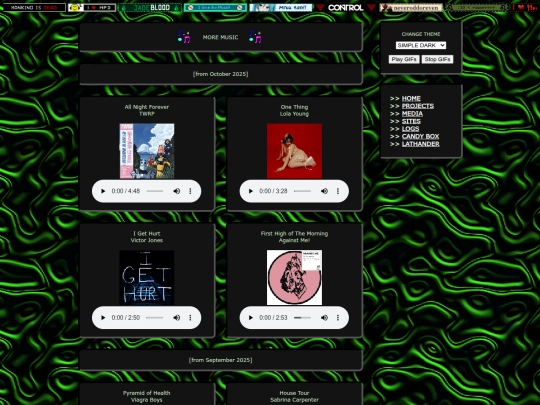Click the olive green badge at top right
Viewport: 540px width, 405px height.
(476, 7)
